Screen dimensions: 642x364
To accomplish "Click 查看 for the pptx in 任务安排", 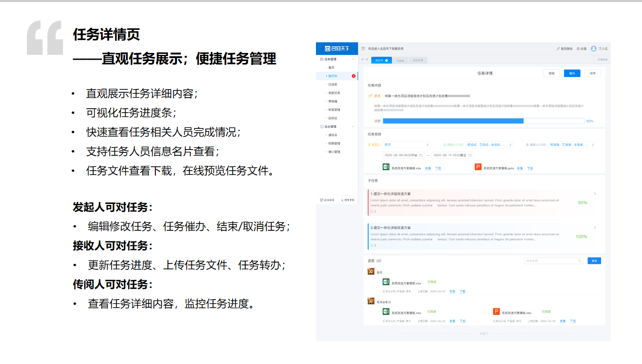I will click(x=520, y=169).
